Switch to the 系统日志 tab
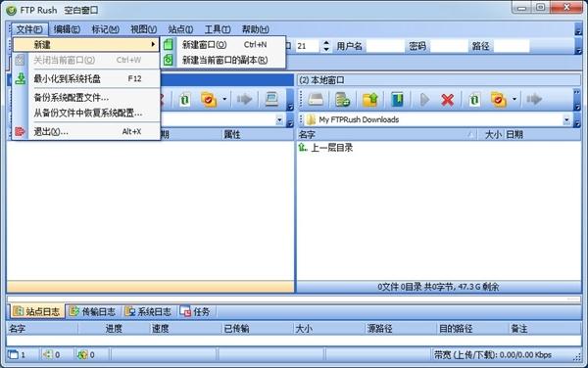The height and width of the screenshot is (368, 588). click(149, 311)
